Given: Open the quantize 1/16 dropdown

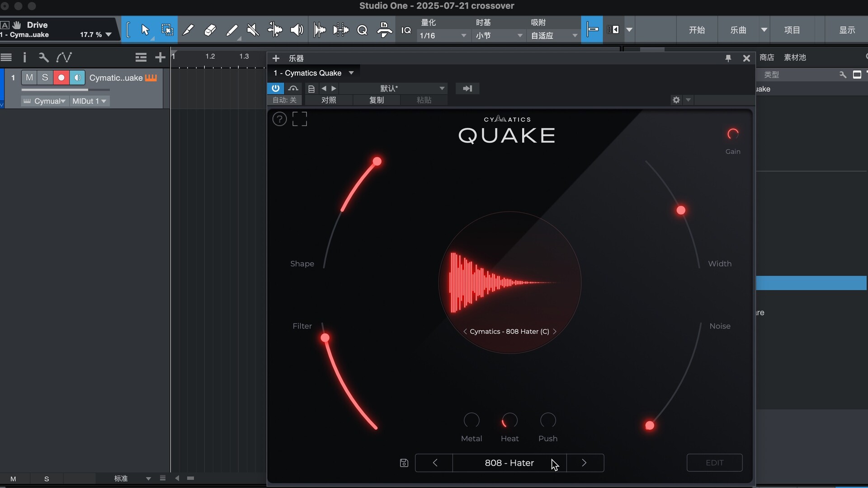Looking at the screenshot, I should click(x=443, y=35).
